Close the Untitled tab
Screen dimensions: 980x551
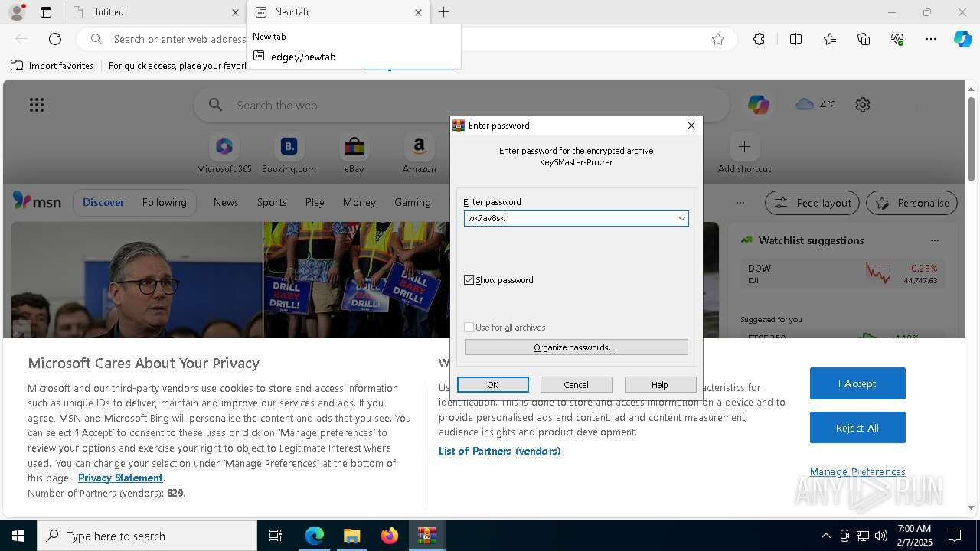(x=235, y=12)
